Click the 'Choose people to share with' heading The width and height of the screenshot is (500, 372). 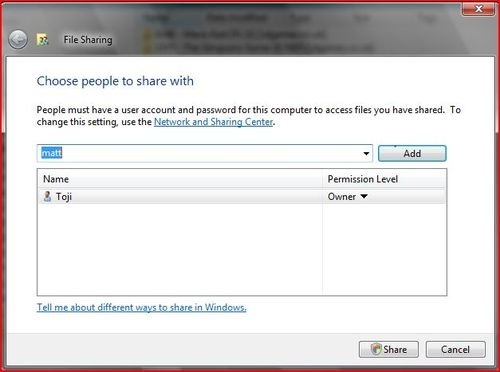[x=115, y=81]
